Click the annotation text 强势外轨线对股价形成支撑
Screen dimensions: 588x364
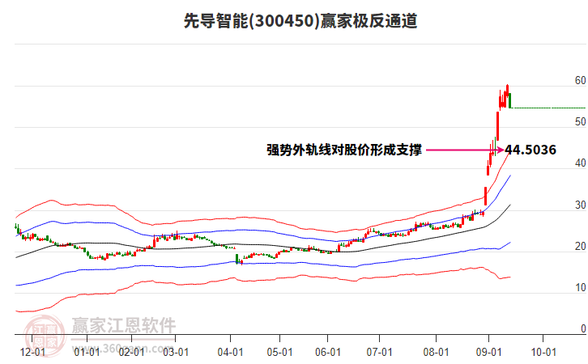(344, 150)
